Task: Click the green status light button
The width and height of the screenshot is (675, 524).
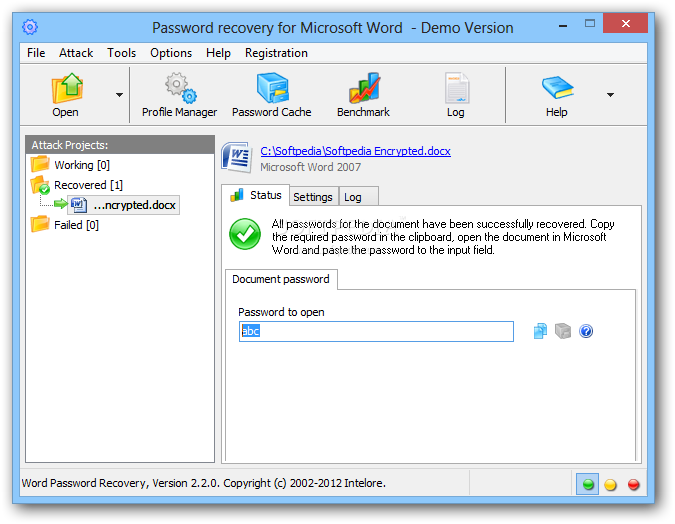Action: (588, 484)
